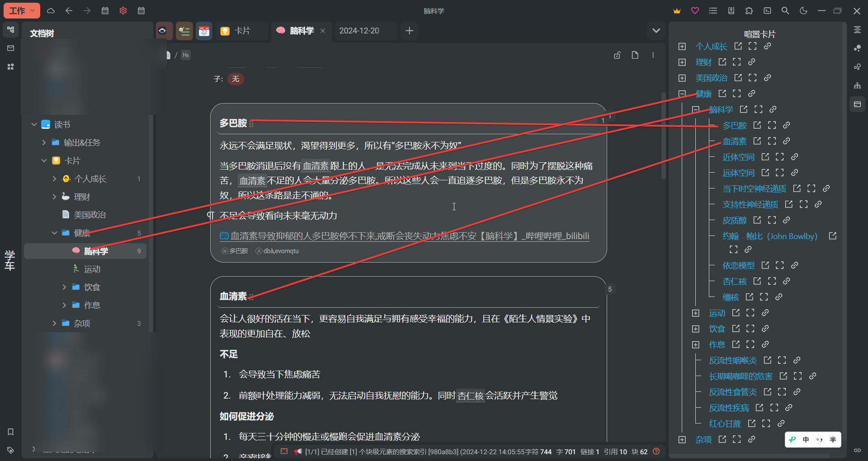This screenshot has height=461, width=868.
Task: Click the gold crown icon
Action: [x=677, y=11]
